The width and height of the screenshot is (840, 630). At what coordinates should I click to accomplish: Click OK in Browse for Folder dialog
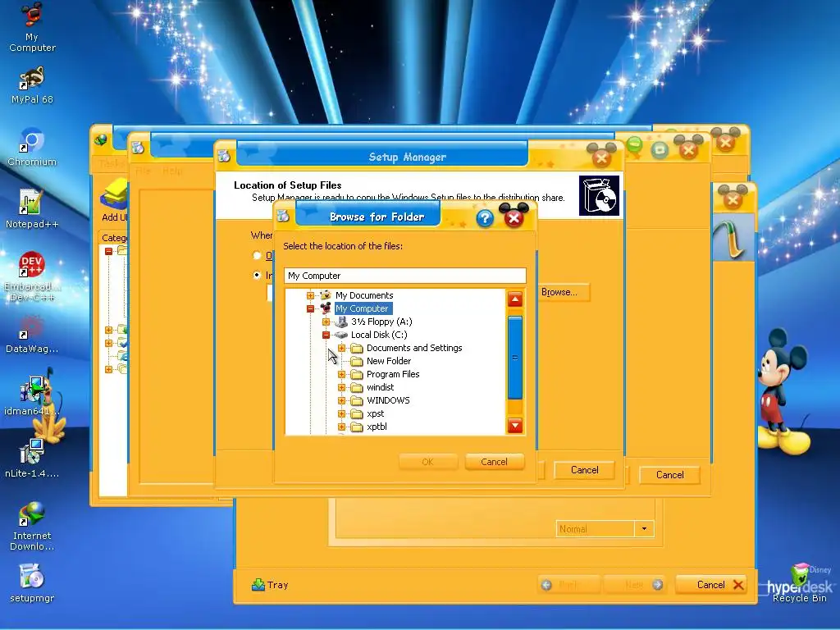[427, 462]
